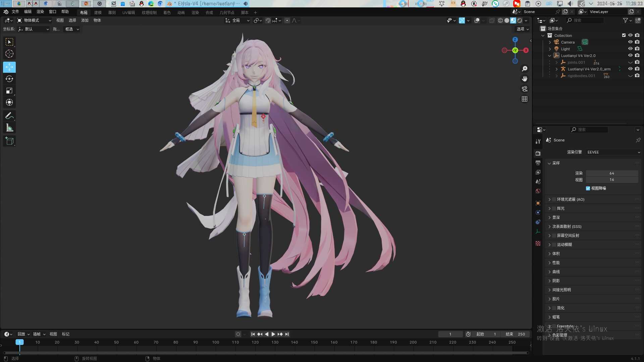
Task: Enable the 环境光遮蔽 (AO) checkbox
Action: pyautogui.click(x=554, y=199)
